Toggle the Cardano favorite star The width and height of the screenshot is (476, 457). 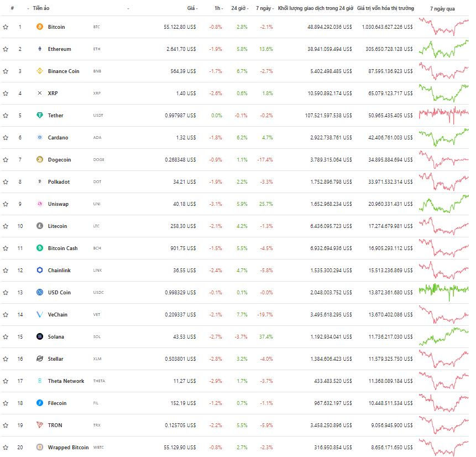click(x=6, y=138)
